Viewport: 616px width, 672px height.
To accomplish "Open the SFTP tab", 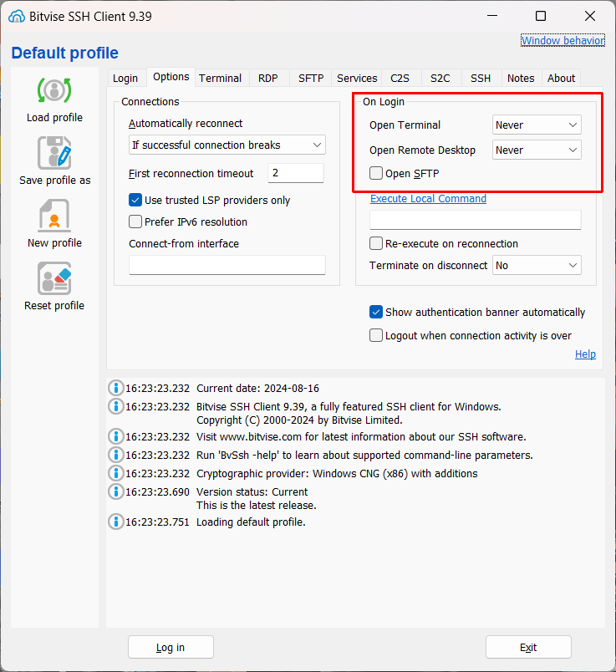I will (x=311, y=78).
